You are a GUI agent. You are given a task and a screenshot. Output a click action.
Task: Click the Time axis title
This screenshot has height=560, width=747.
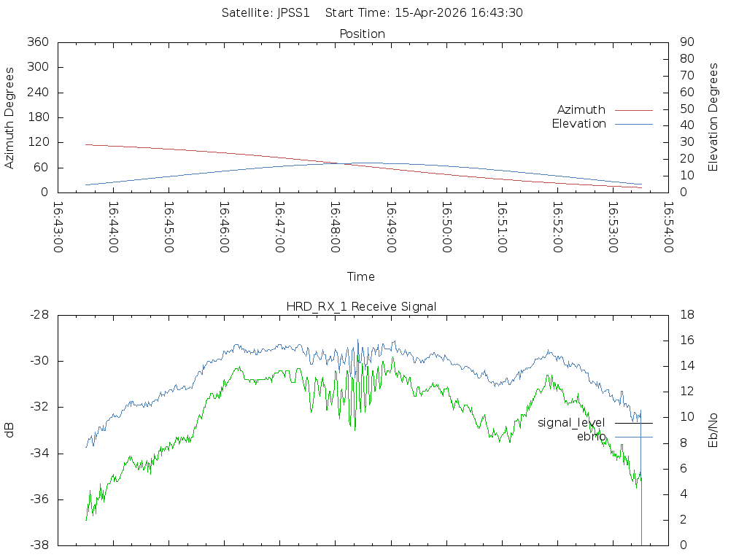click(x=360, y=276)
